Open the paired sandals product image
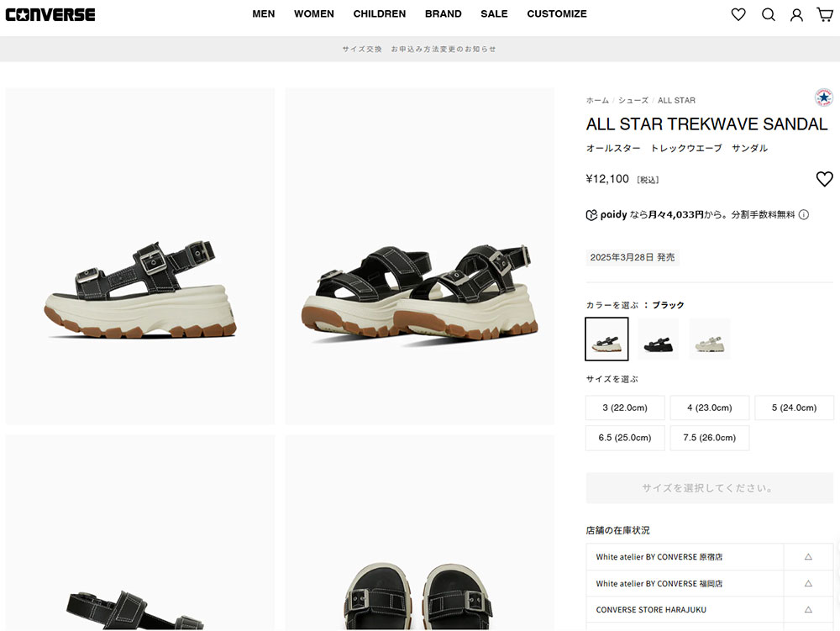Screen dimensions: 840x631 coord(419,256)
